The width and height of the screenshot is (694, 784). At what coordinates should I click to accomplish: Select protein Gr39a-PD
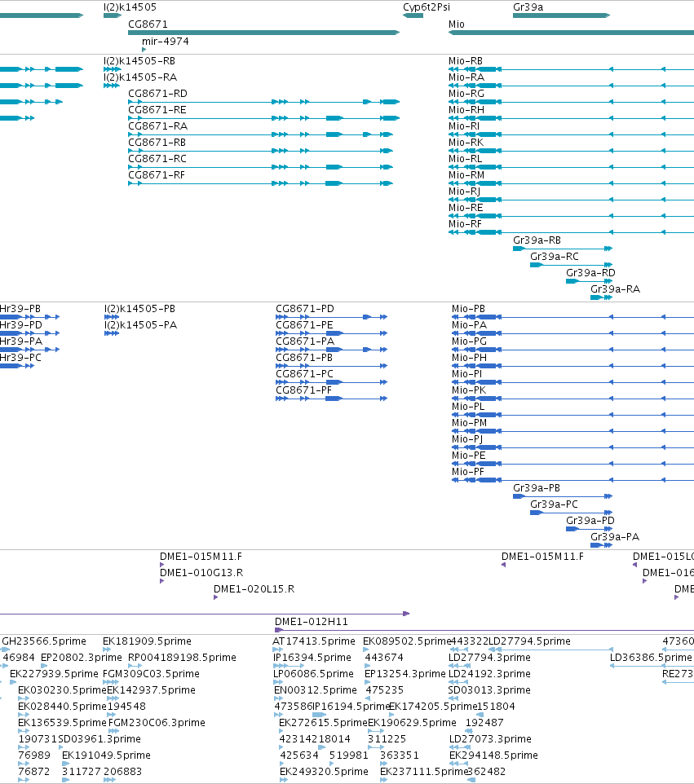pos(590,529)
